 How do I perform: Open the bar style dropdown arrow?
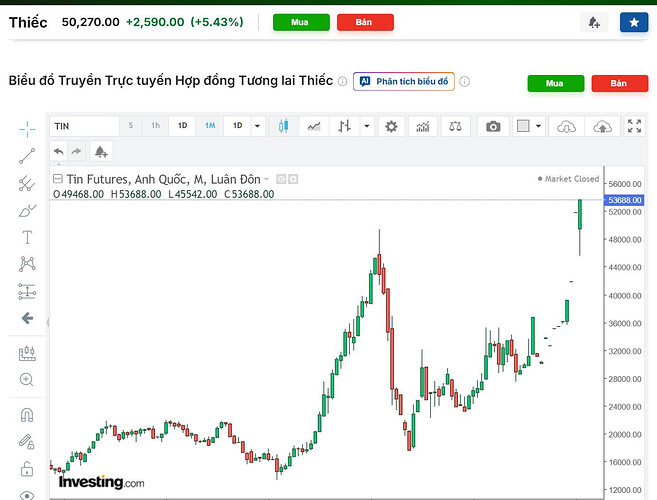coord(367,126)
